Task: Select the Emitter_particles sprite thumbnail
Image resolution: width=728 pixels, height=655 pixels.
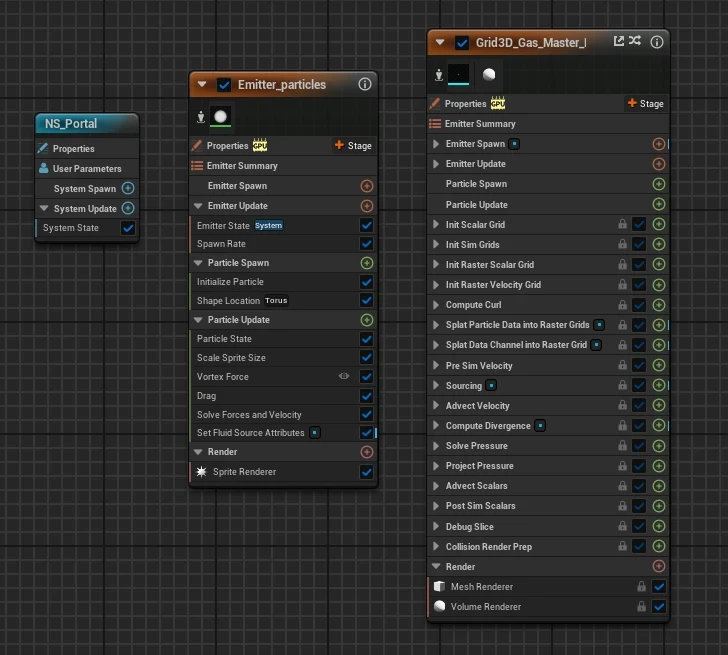Action: pos(221,117)
